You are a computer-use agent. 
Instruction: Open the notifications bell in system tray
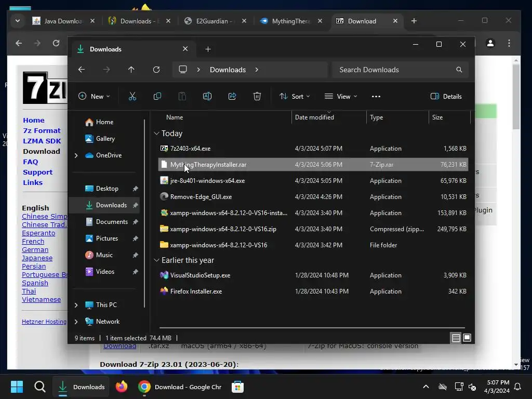518,387
